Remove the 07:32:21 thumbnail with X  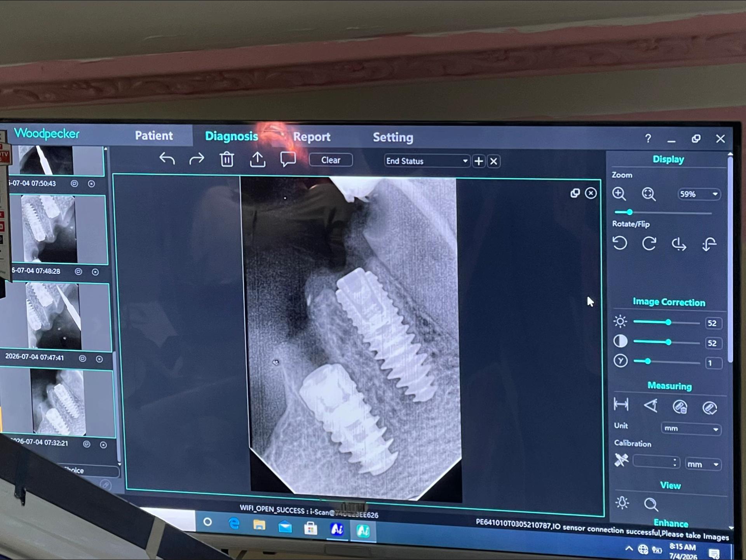[103, 445]
